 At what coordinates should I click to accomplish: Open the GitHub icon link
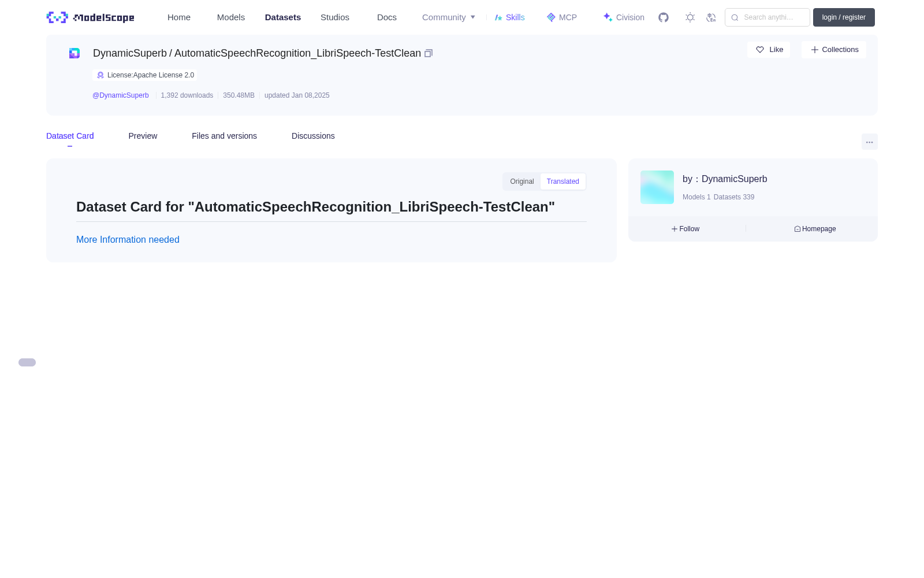664,17
